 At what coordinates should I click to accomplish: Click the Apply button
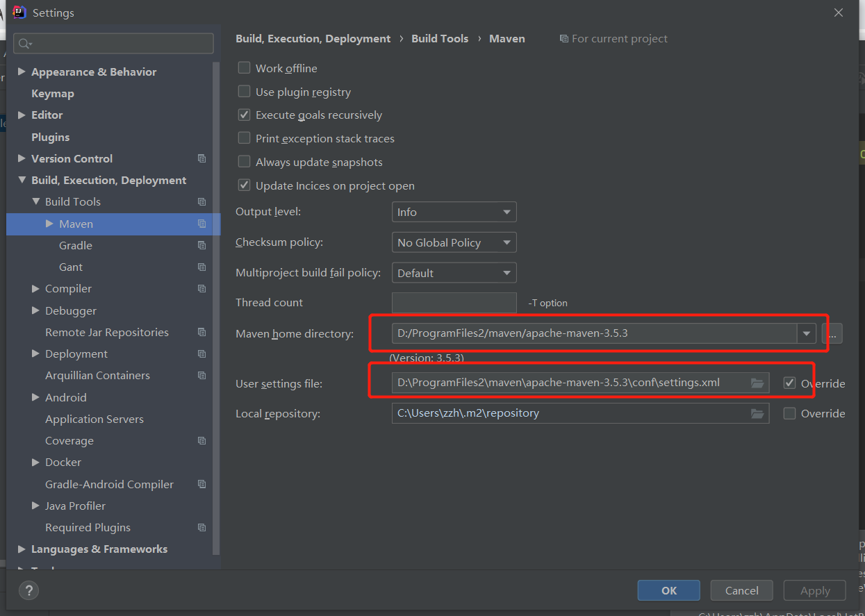pyautogui.click(x=815, y=590)
